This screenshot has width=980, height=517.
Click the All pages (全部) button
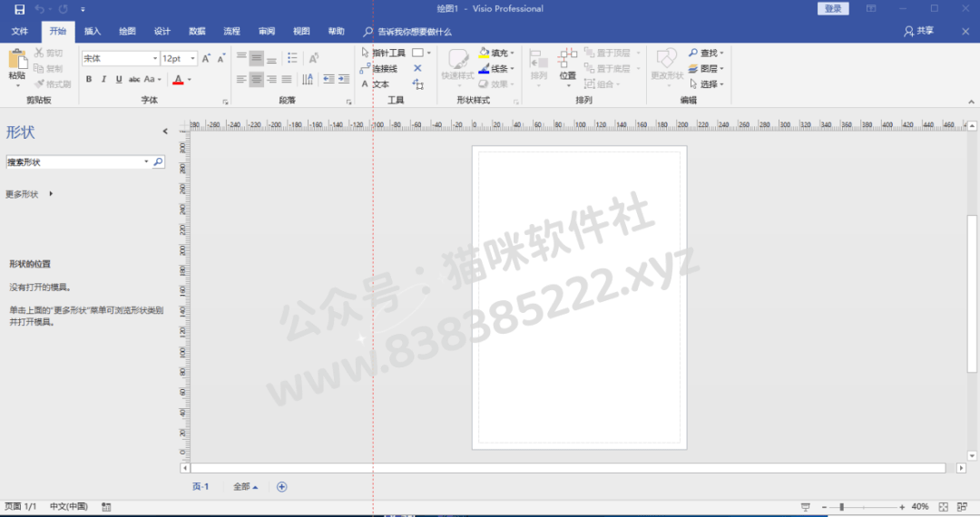tap(246, 487)
